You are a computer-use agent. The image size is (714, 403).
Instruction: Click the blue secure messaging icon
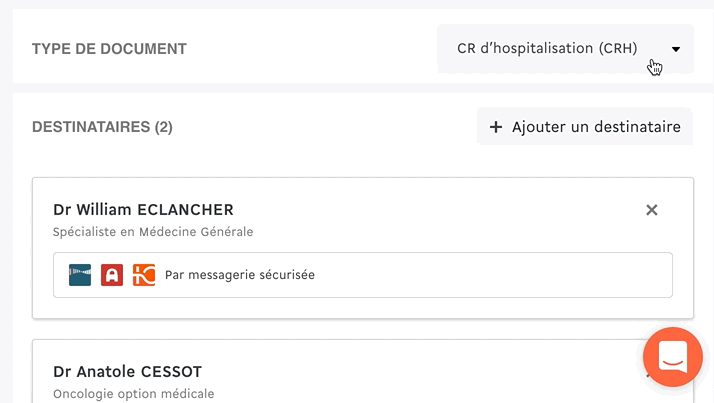80,275
